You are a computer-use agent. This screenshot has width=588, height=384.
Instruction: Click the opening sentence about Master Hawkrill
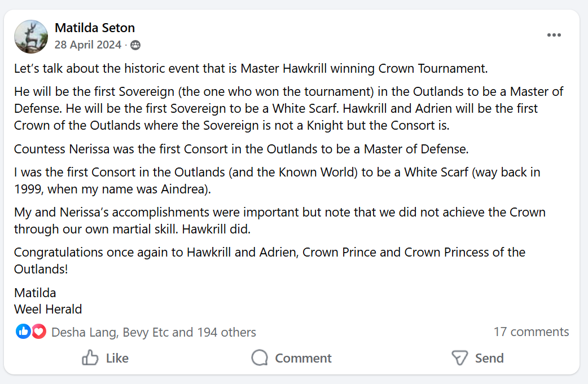point(251,69)
